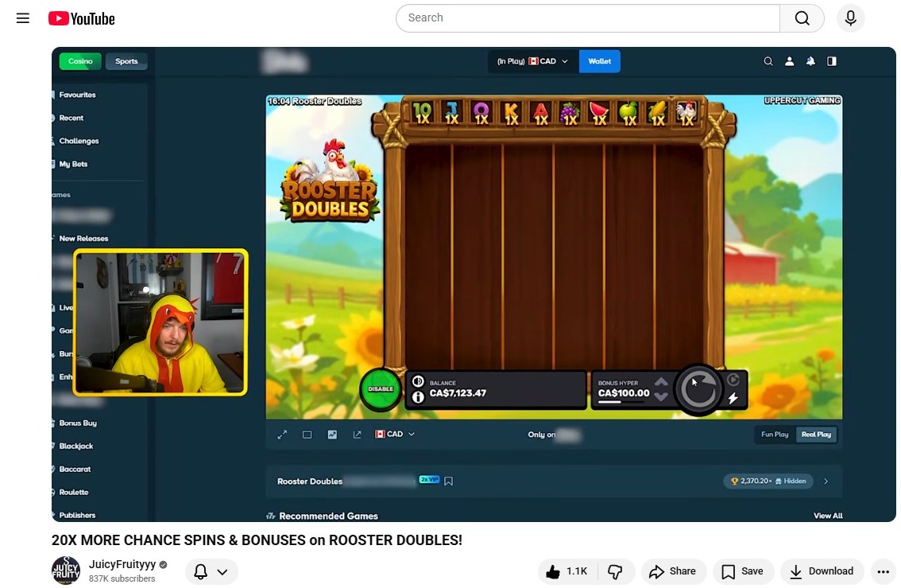Click the magnifier search button
The height and width of the screenshot is (588, 901).
(802, 17)
